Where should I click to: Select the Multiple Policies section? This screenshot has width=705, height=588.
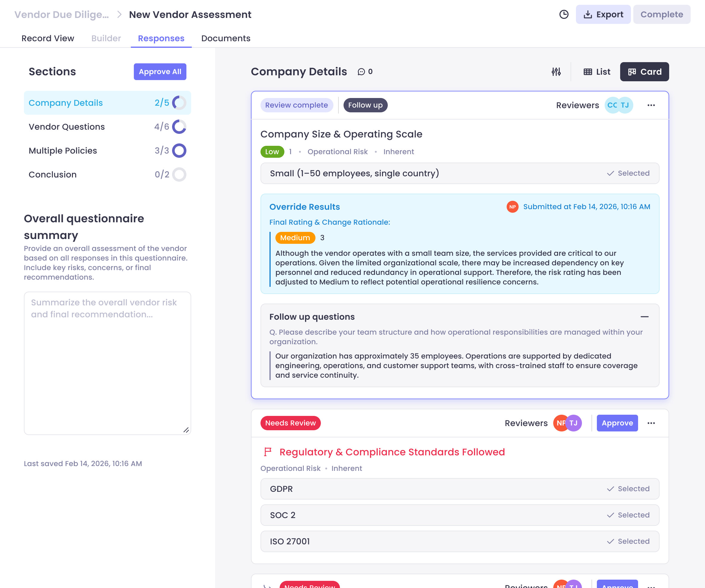click(108, 151)
